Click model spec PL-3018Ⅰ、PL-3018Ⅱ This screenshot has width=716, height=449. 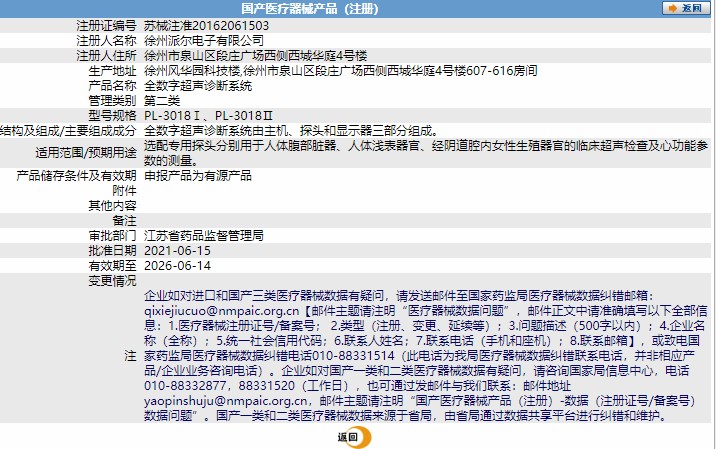coord(208,116)
